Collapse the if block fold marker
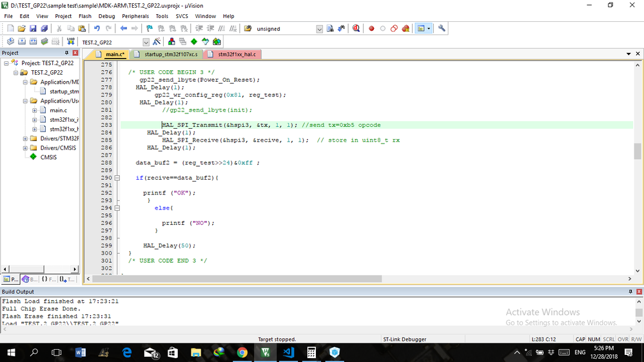The image size is (644, 362). [117, 178]
